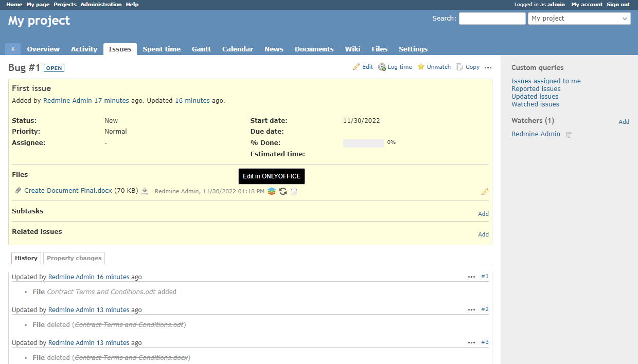Open the Gantt project tab

click(x=201, y=49)
